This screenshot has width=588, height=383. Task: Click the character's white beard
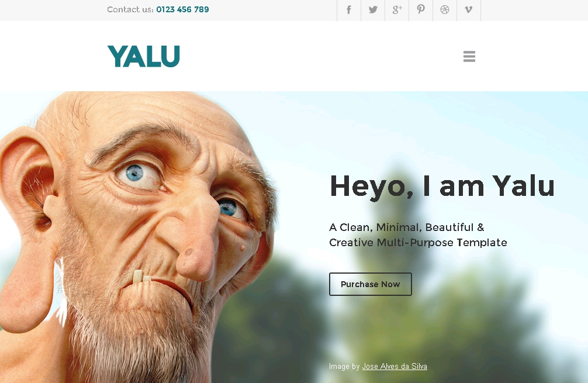135,337
